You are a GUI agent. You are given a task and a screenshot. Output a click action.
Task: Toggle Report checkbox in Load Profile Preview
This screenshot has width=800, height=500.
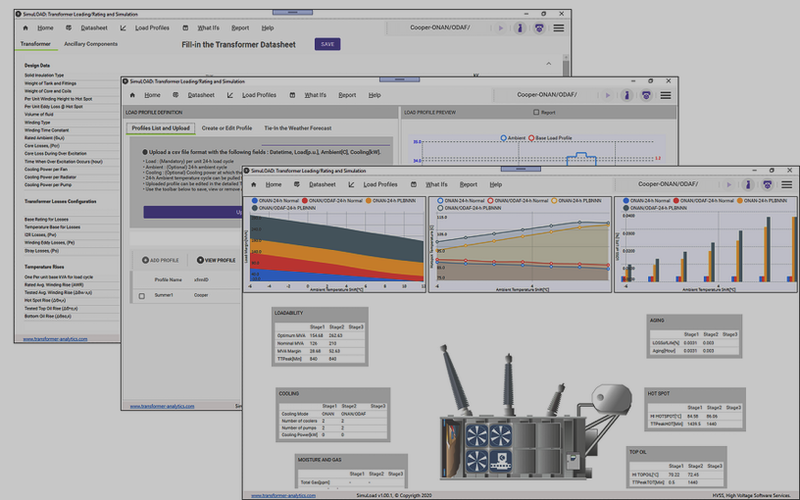(x=536, y=112)
